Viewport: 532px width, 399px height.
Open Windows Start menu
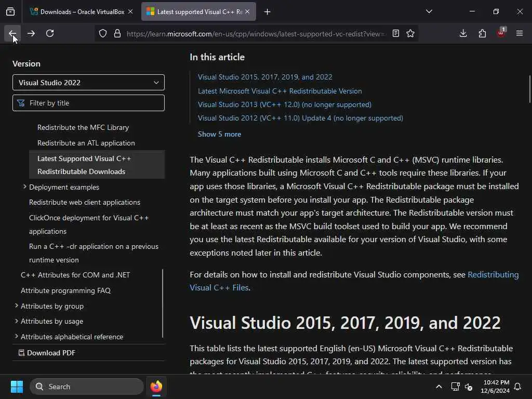[x=17, y=387]
